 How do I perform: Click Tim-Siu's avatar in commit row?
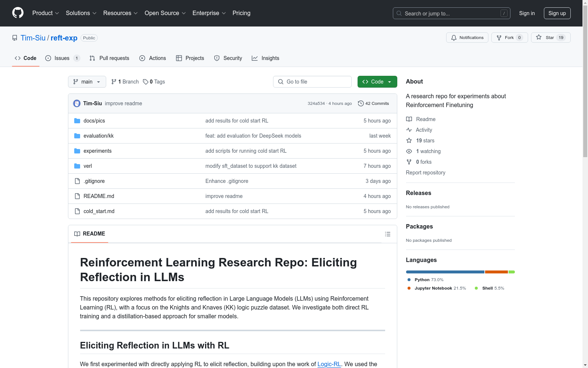(x=77, y=103)
